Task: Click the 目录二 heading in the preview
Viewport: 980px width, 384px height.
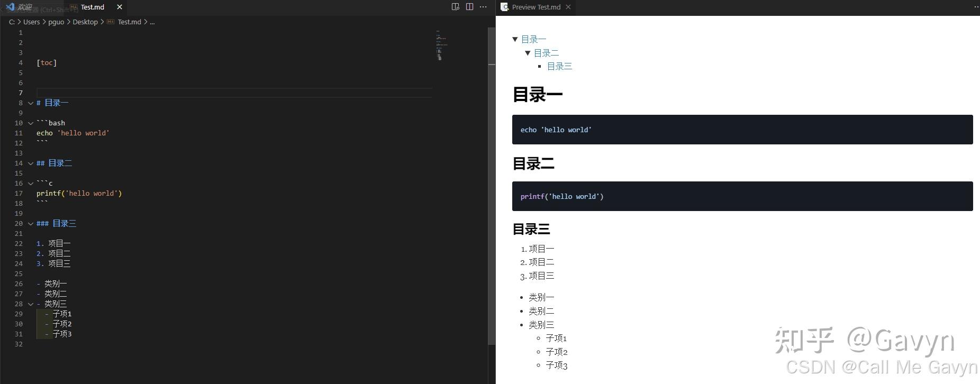Action: click(533, 163)
